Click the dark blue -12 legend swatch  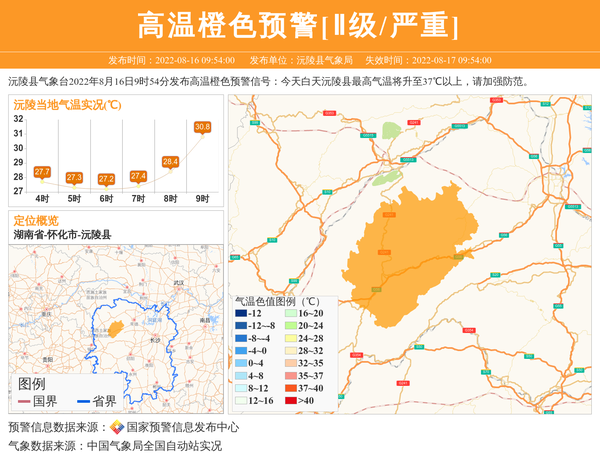point(241,314)
